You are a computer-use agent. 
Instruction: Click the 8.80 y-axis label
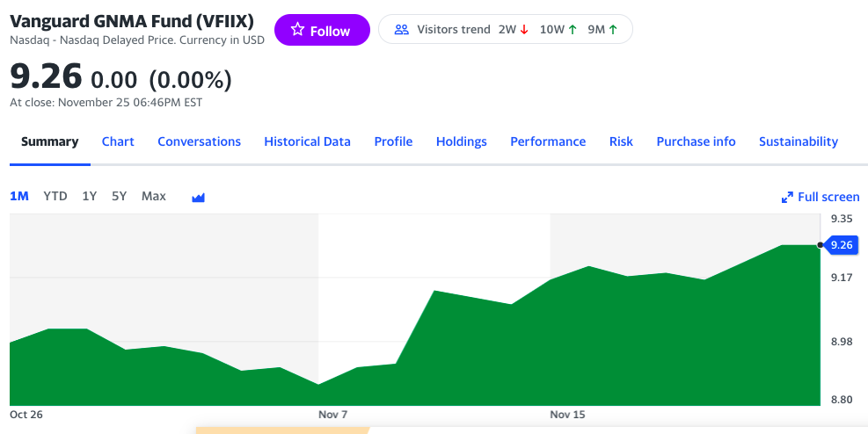[x=842, y=399]
